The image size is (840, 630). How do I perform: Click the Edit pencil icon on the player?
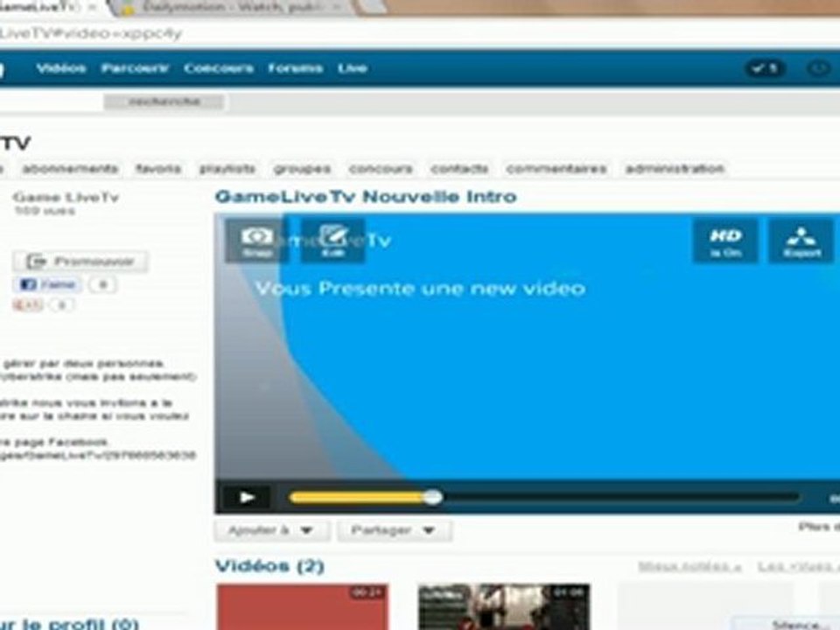(332, 241)
